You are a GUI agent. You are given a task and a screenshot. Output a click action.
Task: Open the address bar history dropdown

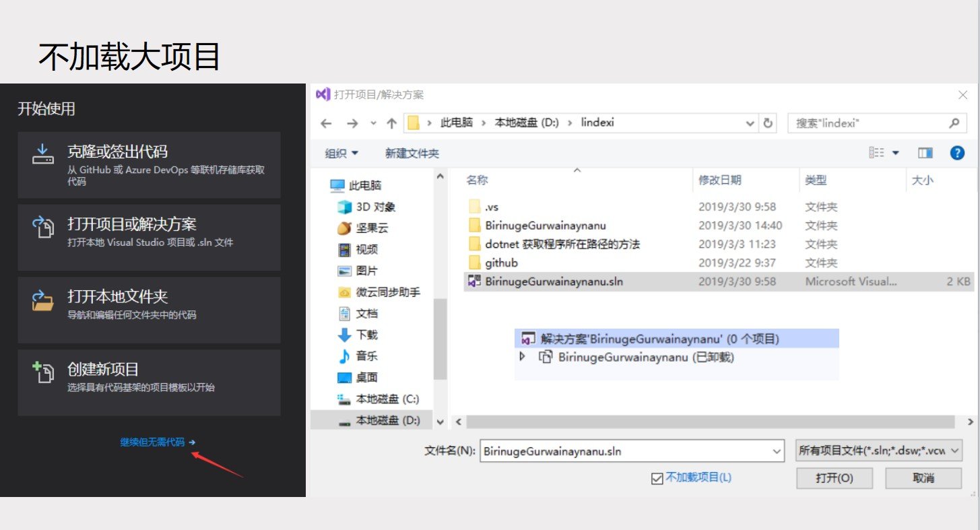(x=751, y=123)
